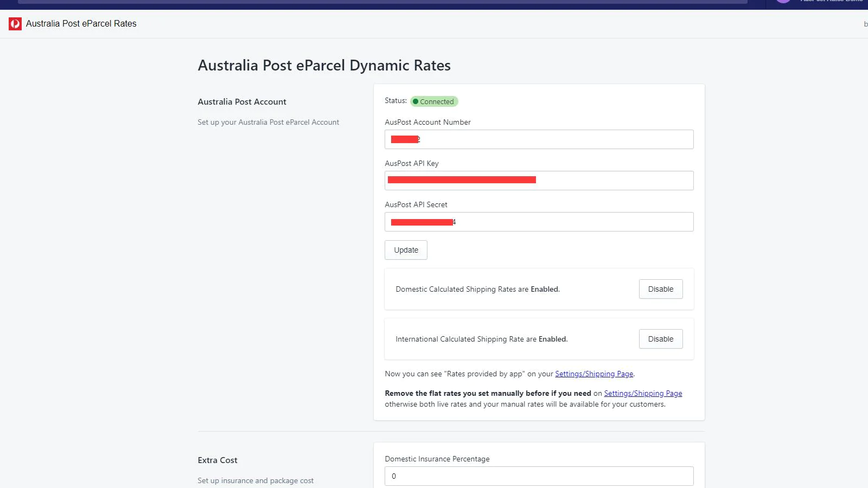Screen dimensions: 868x488
Task: Click the Domestic Insurance Percentage field
Action: point(539,476)
